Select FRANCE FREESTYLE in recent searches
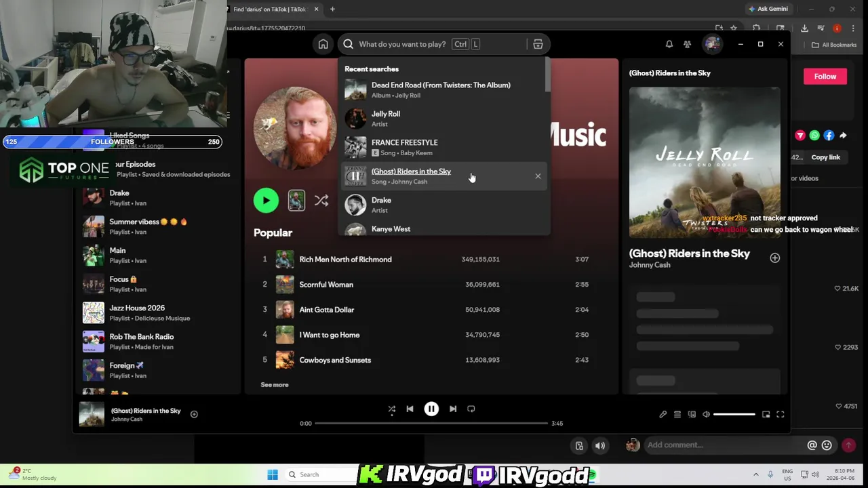 click(443, 147)
